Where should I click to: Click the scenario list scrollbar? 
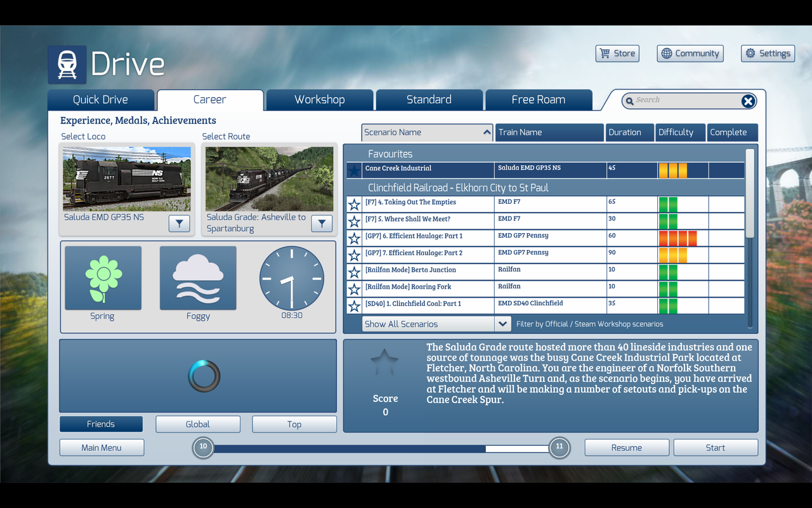(750, 194)
